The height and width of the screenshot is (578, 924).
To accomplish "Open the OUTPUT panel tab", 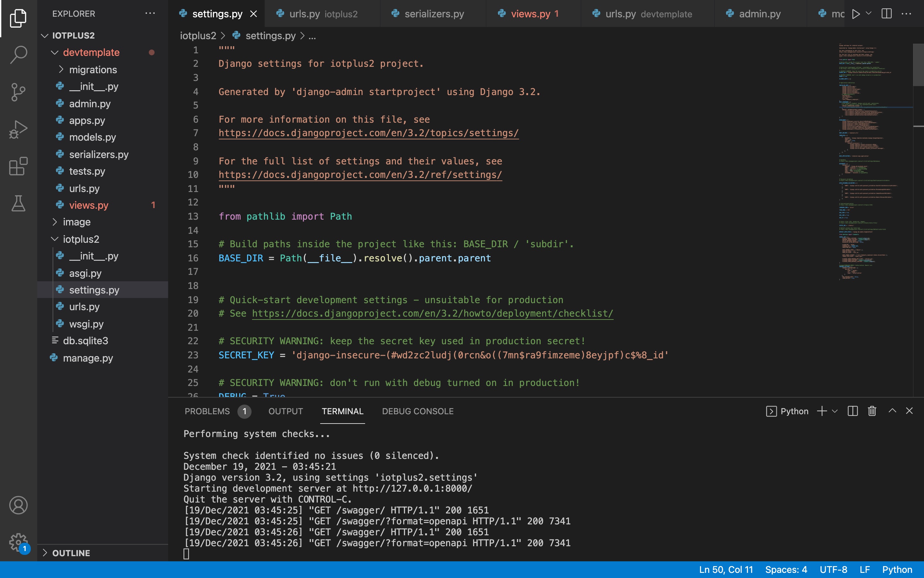I will click(x=286, y=411).
